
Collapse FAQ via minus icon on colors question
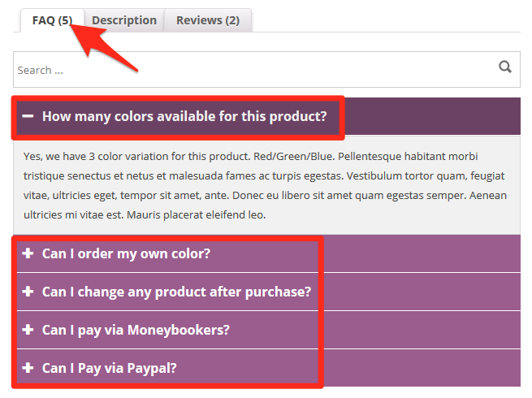[28, 116]
